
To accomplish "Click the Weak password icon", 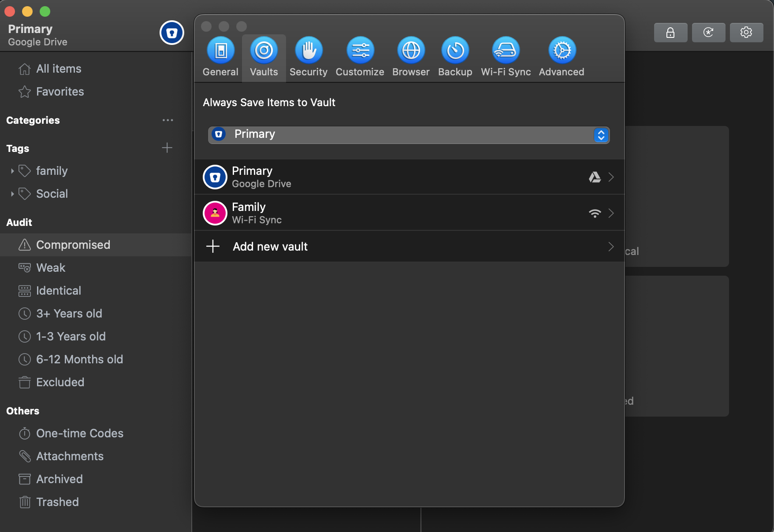I will pos(25,268).
